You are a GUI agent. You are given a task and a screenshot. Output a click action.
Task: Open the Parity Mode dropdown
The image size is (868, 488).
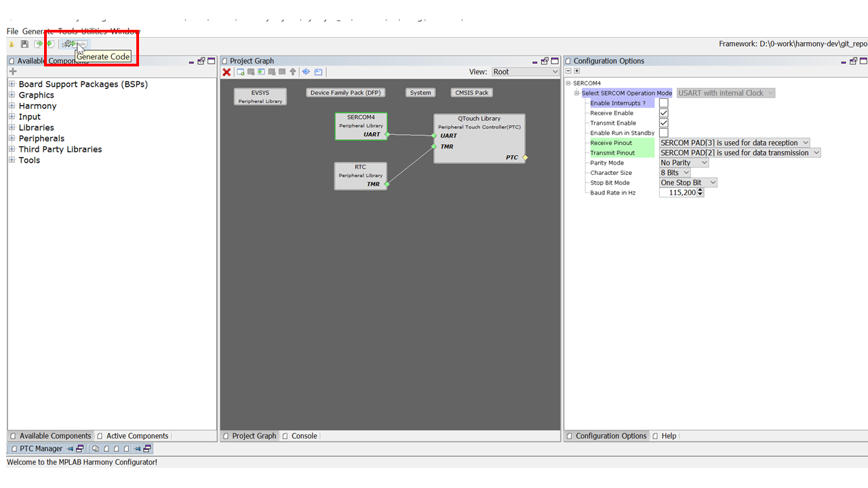[684, 163]
